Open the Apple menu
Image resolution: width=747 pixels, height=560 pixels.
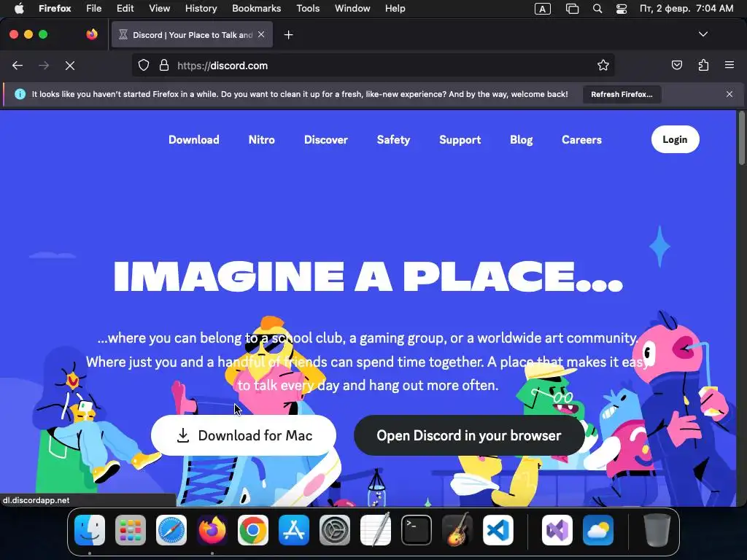[18, 8]
